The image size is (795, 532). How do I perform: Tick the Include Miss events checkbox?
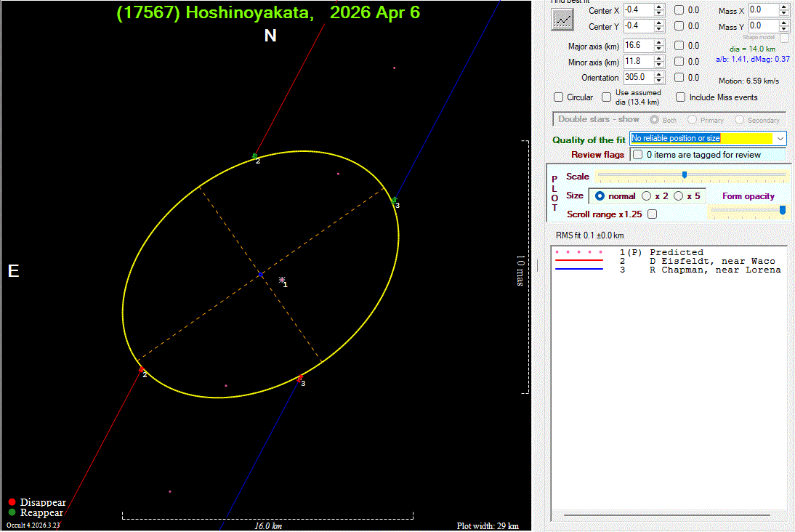coord(681,97)
